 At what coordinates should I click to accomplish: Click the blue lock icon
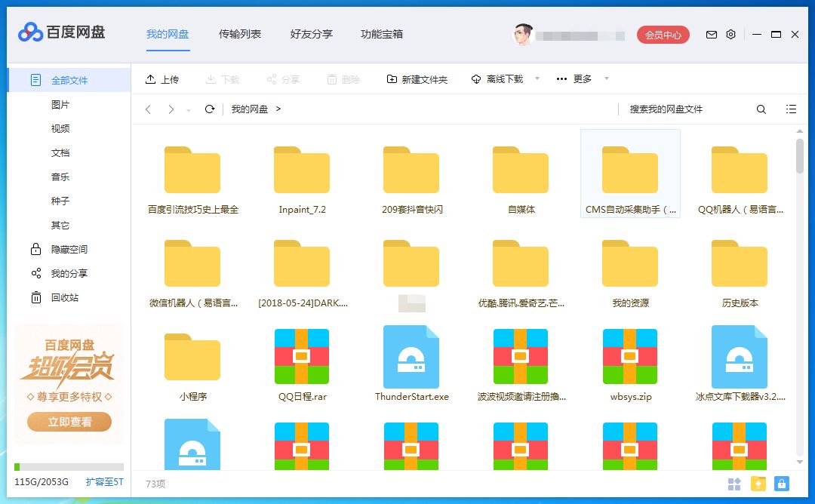(782, 484)
